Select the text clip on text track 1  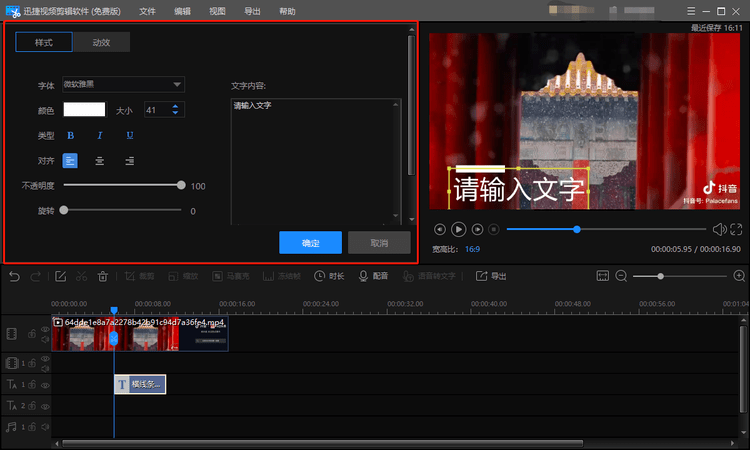coord(140,384)
